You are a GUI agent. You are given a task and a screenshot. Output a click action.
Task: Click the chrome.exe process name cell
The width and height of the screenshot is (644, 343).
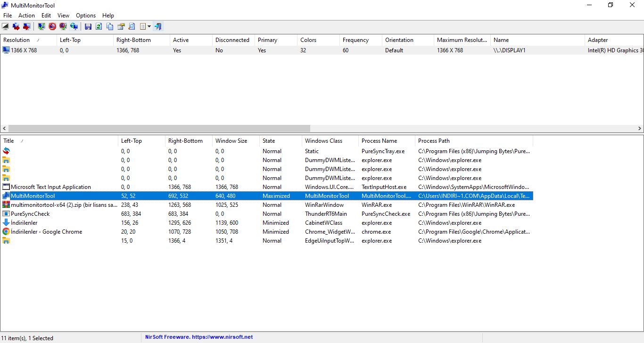point(377,232)
